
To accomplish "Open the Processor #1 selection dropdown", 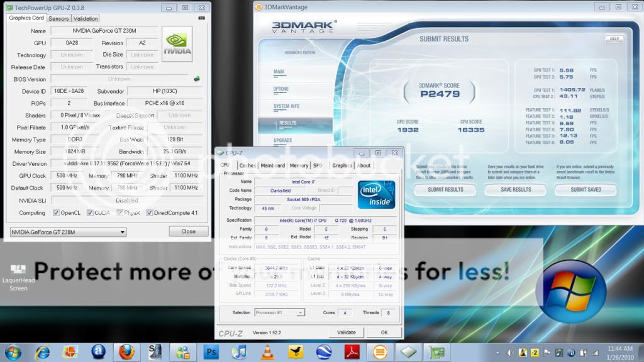I will [280, 312].
